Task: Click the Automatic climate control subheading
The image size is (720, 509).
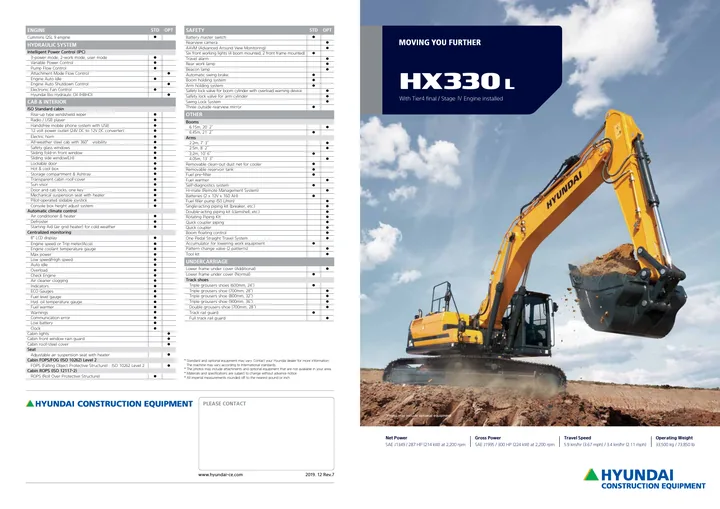Action: [x=101, y=211]
